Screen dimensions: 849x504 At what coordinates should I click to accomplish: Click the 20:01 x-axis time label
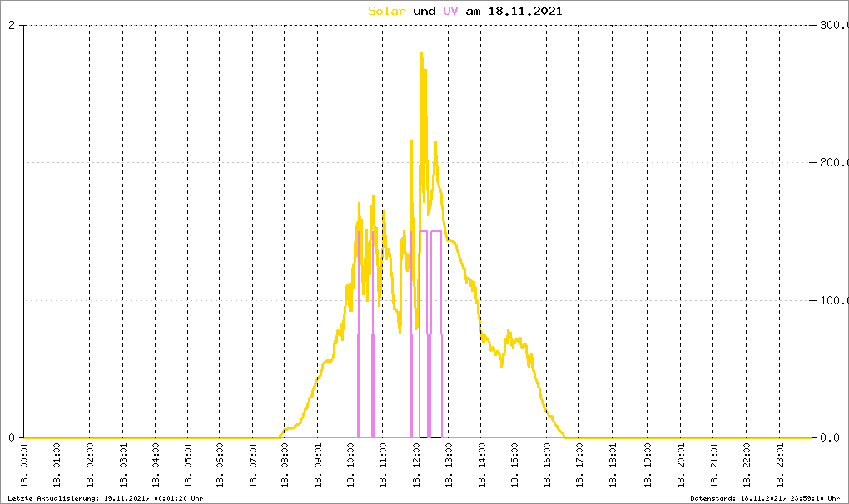[680, 468]
